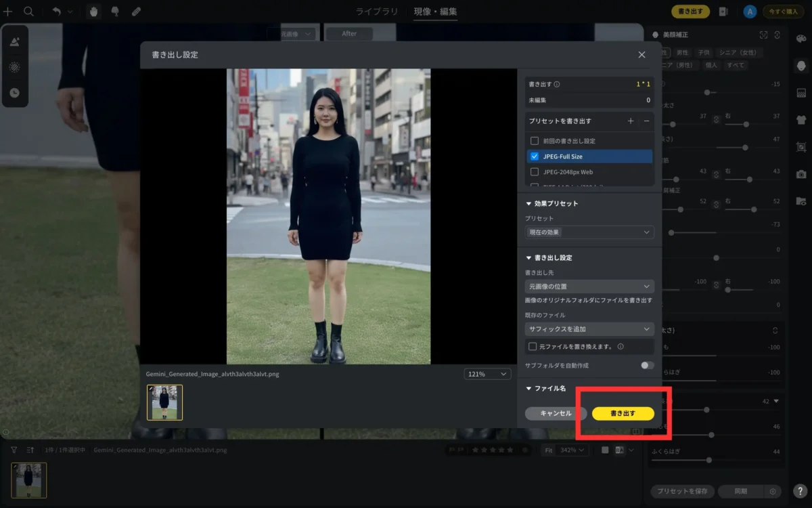Select the before/after compare view icon

point(618,450)
